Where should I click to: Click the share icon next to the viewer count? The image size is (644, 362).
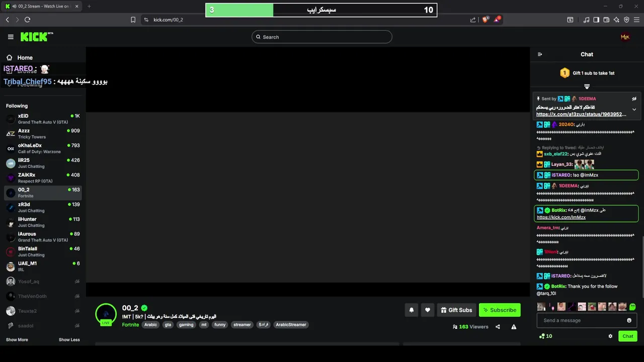click(498, 327)
